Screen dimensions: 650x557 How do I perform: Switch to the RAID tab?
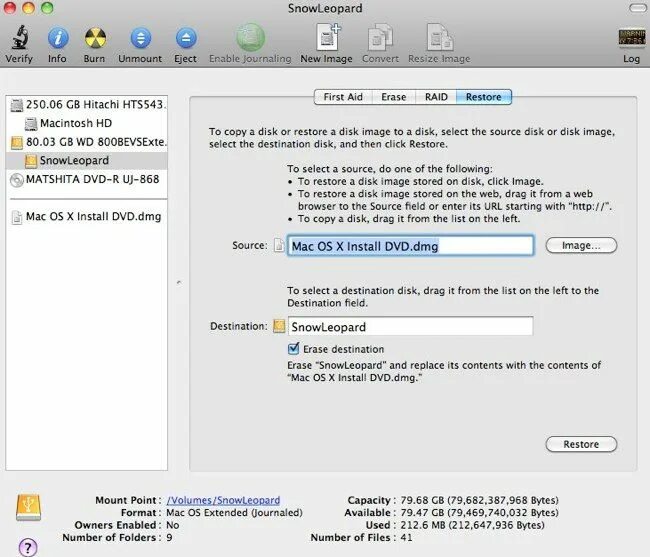[x=436, y=97]
